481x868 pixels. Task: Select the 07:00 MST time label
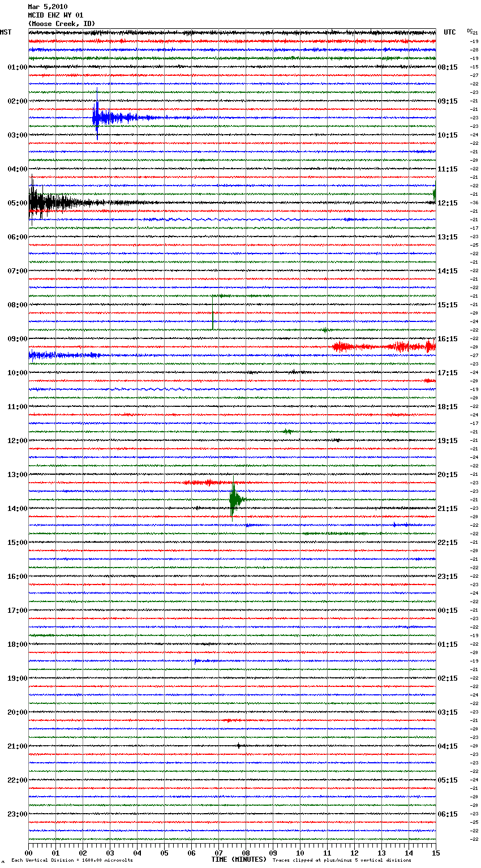pyautogui.click(x=18, y=271)
